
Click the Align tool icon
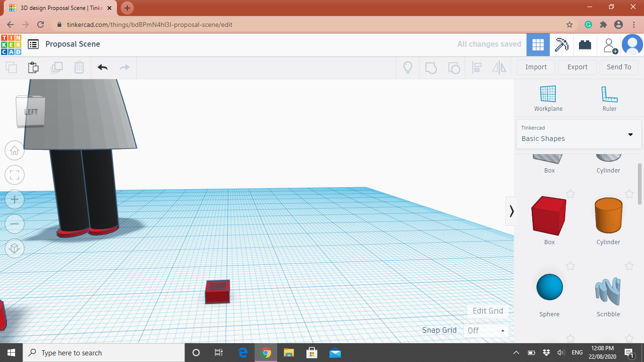[x=477, y=67]
